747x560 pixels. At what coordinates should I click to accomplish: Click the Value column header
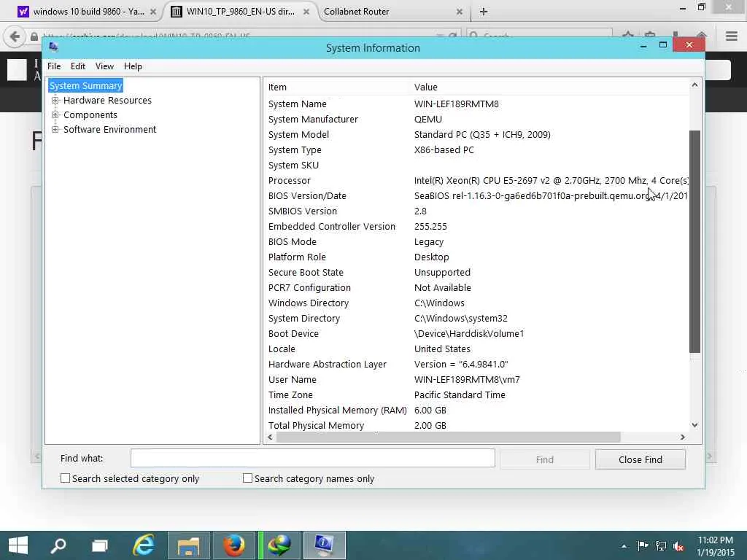click(x=425, y=87)
